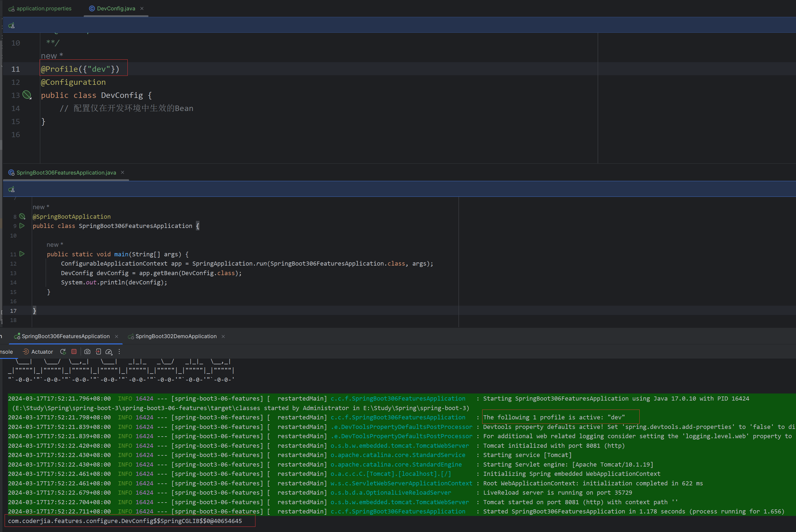Click the close icon on DevConfig.java tab
Screen dimensions: 796x532
tap(145, 8)
